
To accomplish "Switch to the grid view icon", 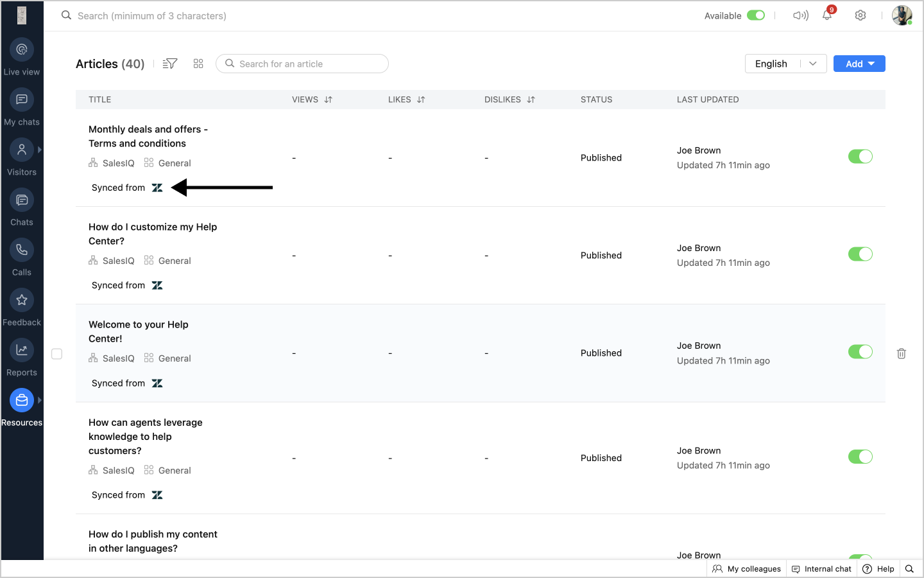I will pyautogui.click(x=198, y=64).
